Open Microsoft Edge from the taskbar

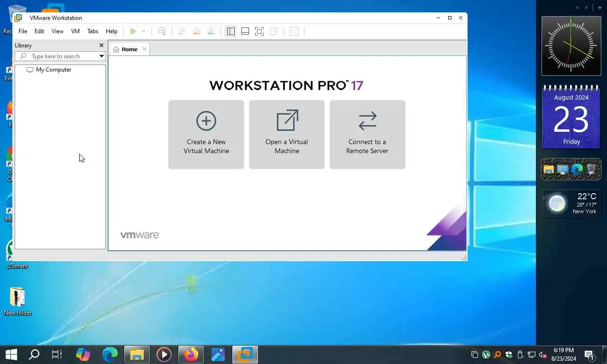[110, 355]
